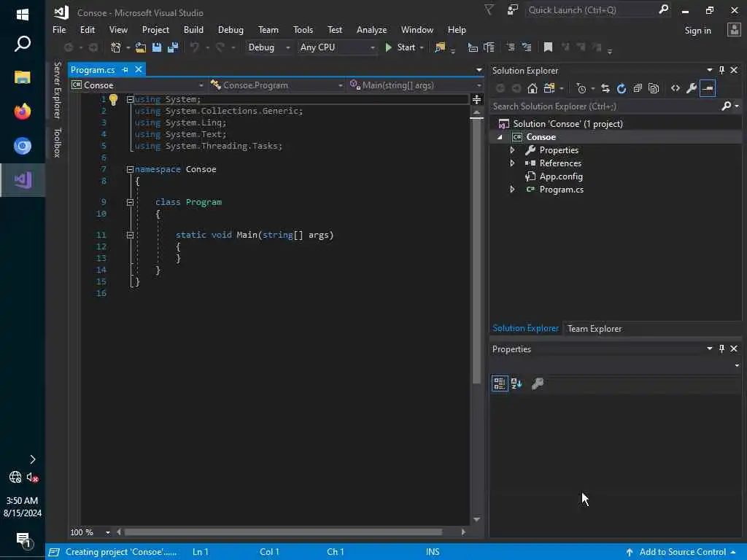Click Add to Source Control button
The width and height of the screenshot is (747, 560).
(681, 552)
